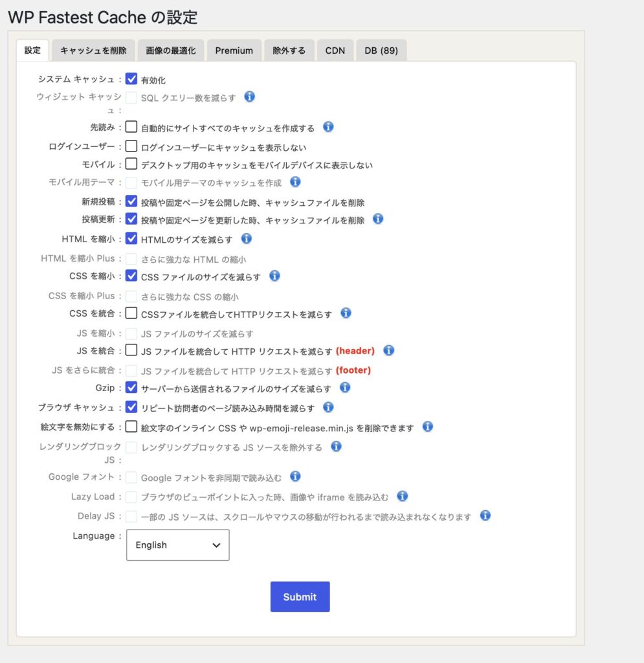This screenshot has width=644, height=663.
Task: Click disabled ウィジェット キャッシュ checkbox
Action: point(131,98)
